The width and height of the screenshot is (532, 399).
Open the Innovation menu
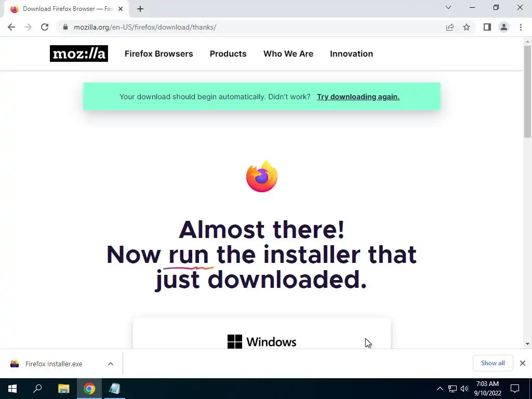tap(352, 54)
